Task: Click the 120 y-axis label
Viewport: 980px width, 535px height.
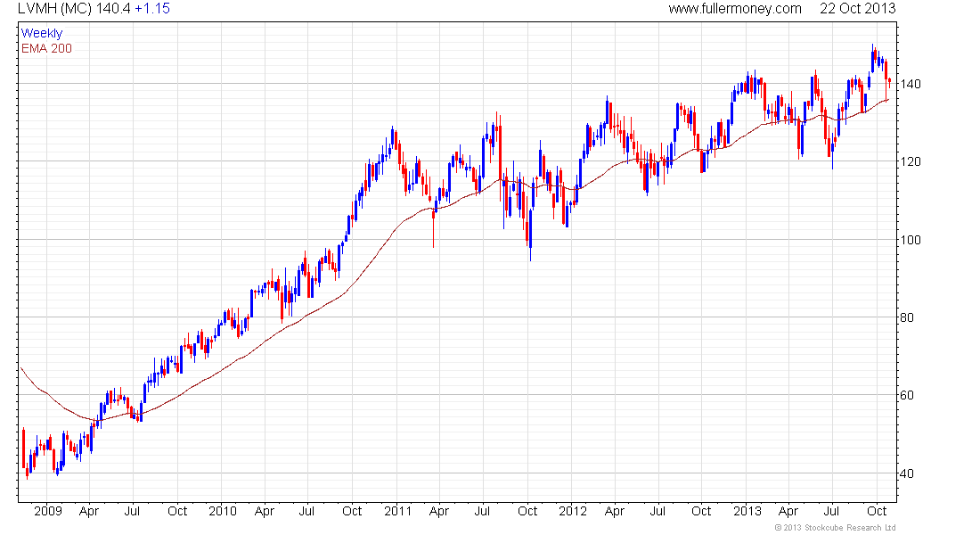Action: tap(910, 161)
